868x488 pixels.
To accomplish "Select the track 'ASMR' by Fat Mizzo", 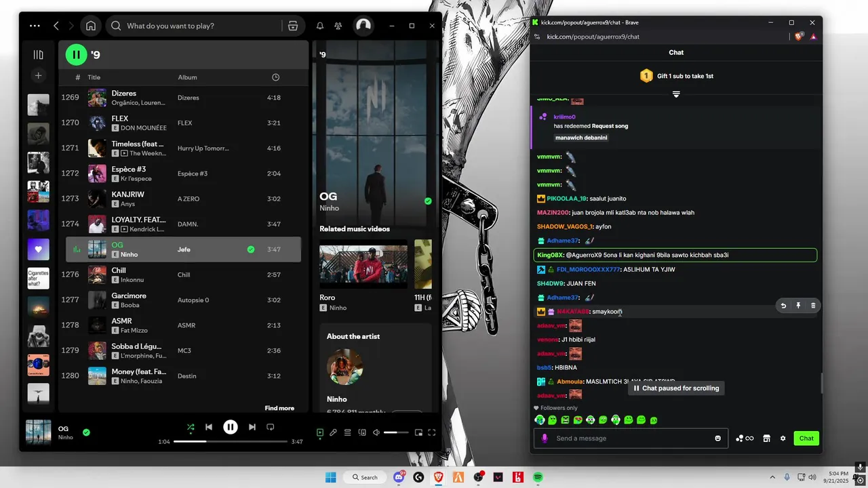I will pyautogui.click(x=183, y=325).
